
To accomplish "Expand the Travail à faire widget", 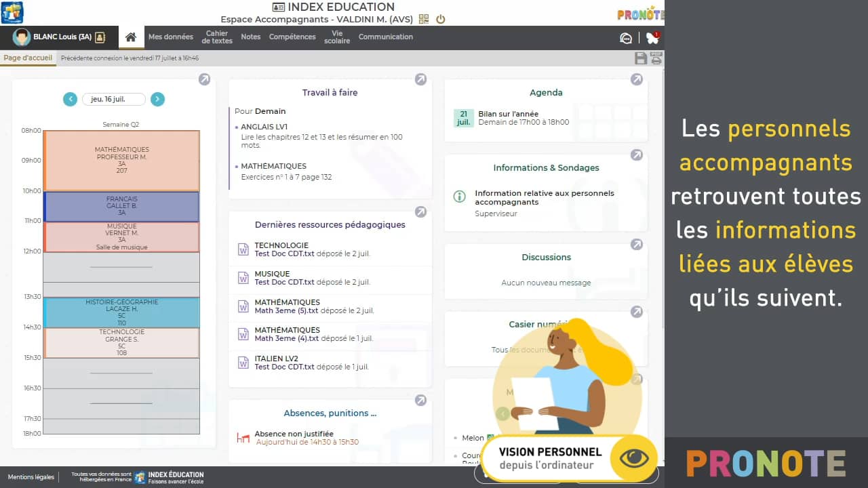I will pyautogui.click(x=420, y=79).
